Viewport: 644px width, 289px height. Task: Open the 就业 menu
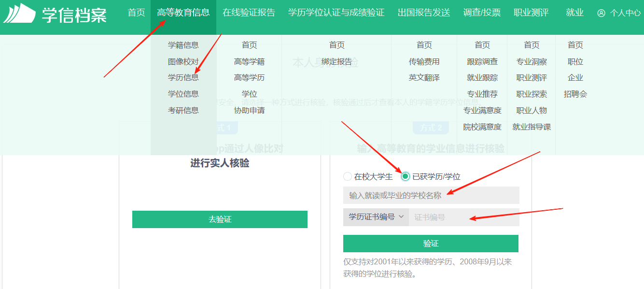574,13
